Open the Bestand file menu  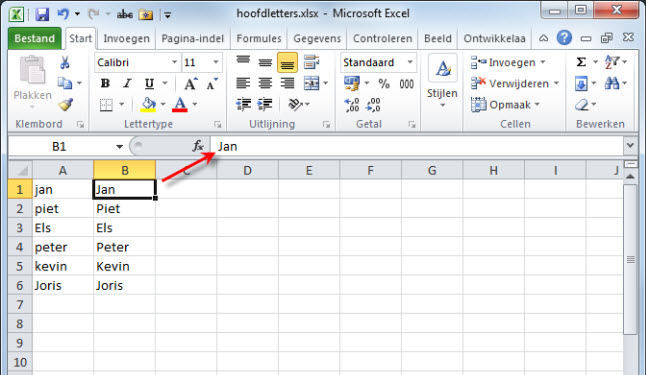pos(35,39)
